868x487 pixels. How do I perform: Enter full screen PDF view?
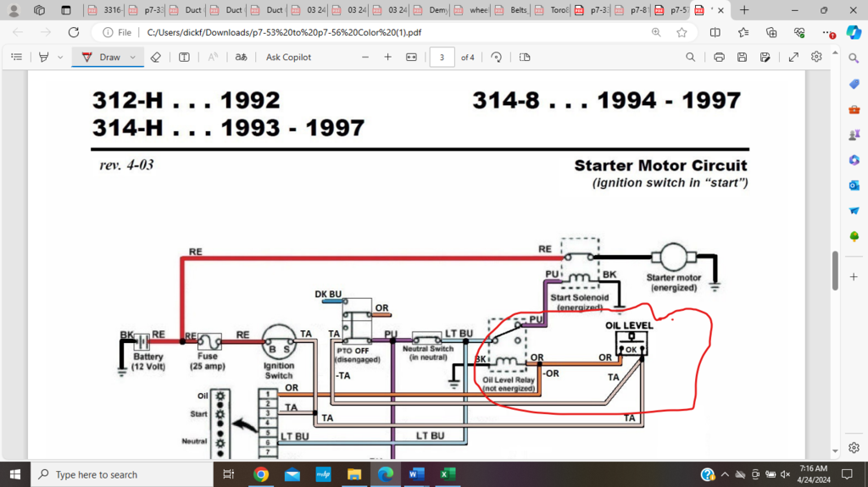[x=793, y=57]
